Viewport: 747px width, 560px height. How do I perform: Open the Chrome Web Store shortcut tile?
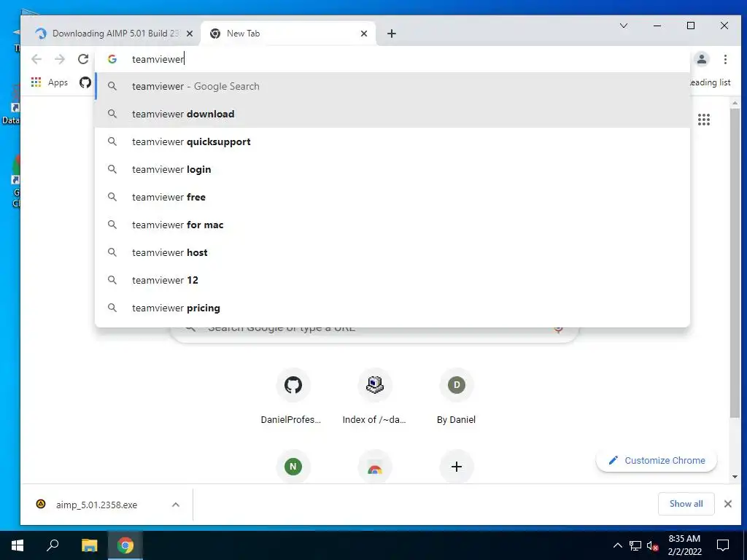[375, 466]
